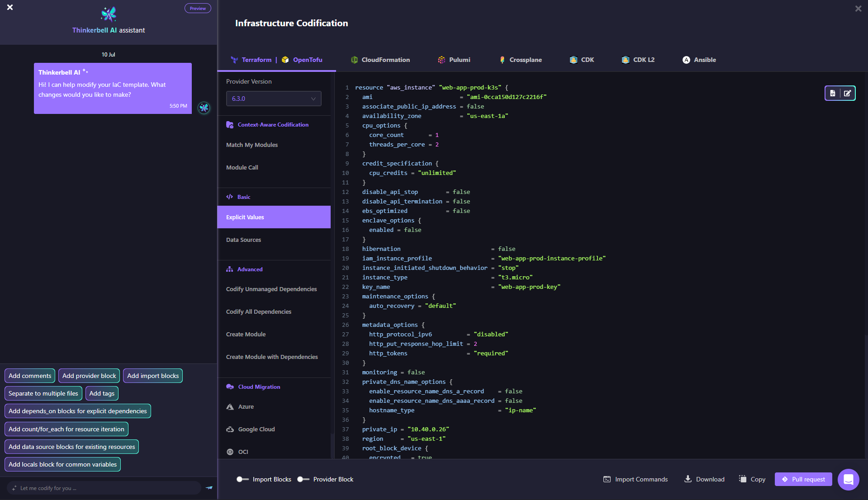
Task: Create a Pull request
Action: (x=803, y=479)
